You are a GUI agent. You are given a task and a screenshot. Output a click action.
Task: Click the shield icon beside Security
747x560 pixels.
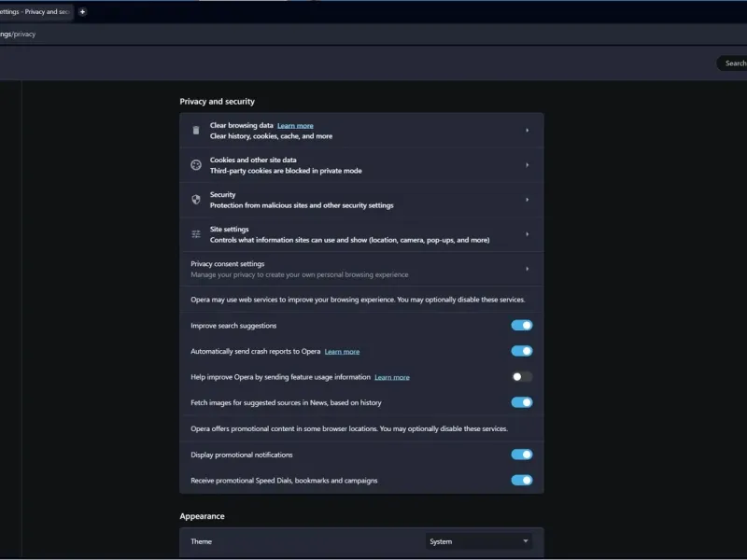click(196, 200)
